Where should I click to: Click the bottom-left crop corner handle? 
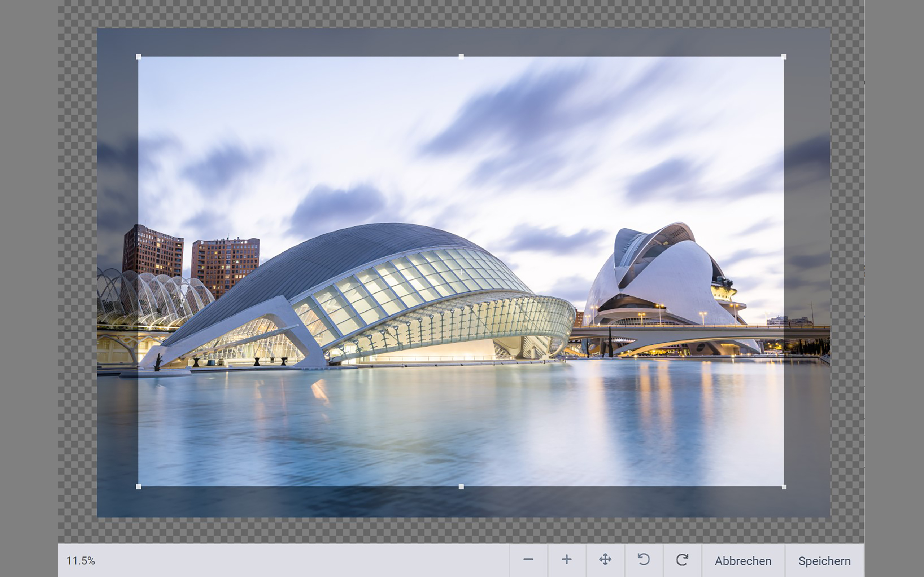(139, 487)
